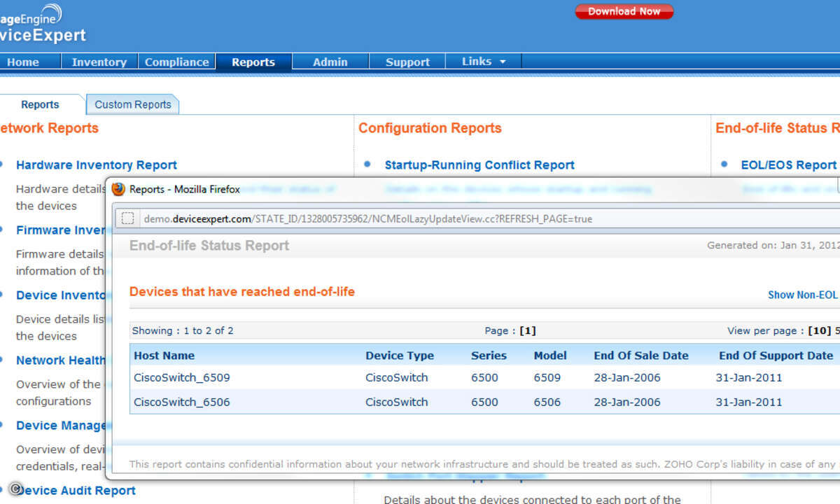The width and height of the screenshot is (840, 504).
Task: Click page number 1 in pagination
Action: (528, 330)
